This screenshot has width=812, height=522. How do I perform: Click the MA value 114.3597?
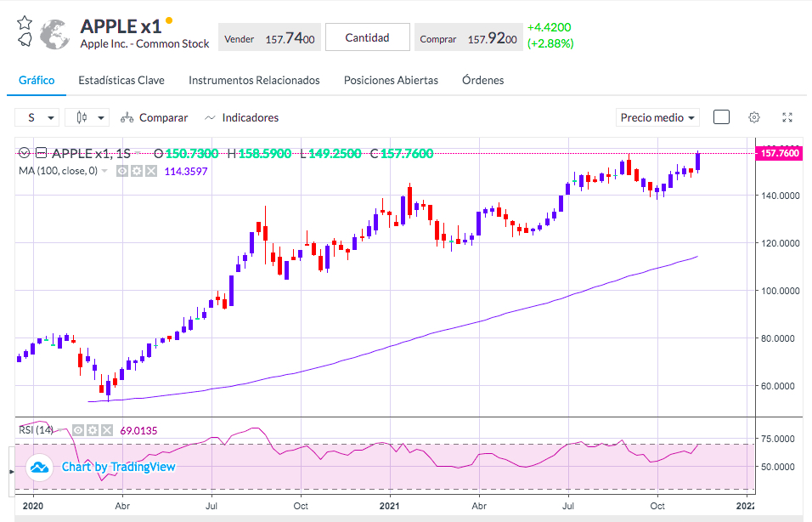coord(186,172)
